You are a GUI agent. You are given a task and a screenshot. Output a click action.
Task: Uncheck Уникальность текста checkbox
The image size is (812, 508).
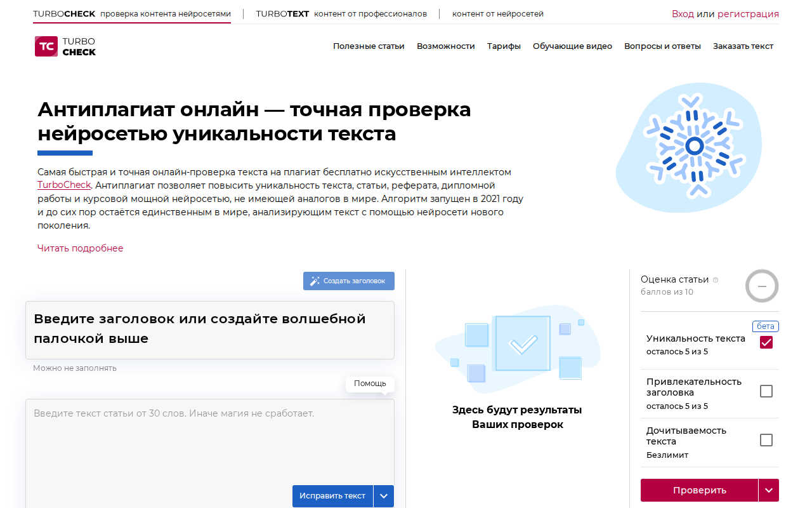click(x=766, y=343)
